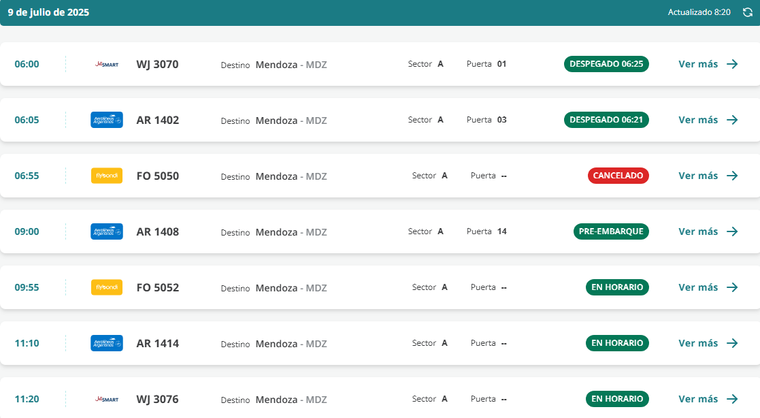
Task: Click Aerolíneas Argentinas logo on flight AR 1408
Action: 106,232
